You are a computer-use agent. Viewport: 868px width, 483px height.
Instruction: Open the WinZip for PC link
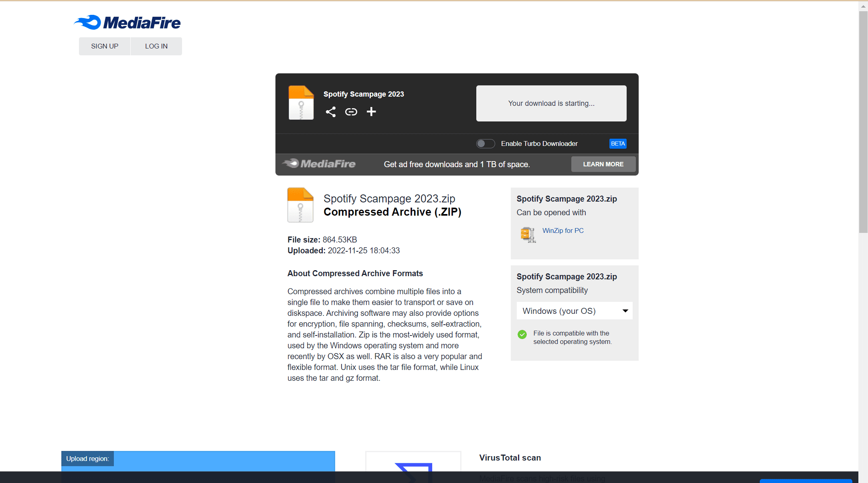[563, 230]
